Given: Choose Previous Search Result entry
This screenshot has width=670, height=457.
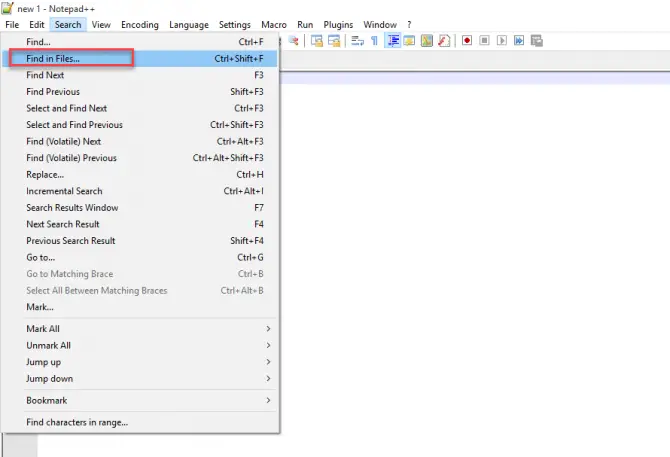Looking at the screenshot, I should click(x=140, y=241).
